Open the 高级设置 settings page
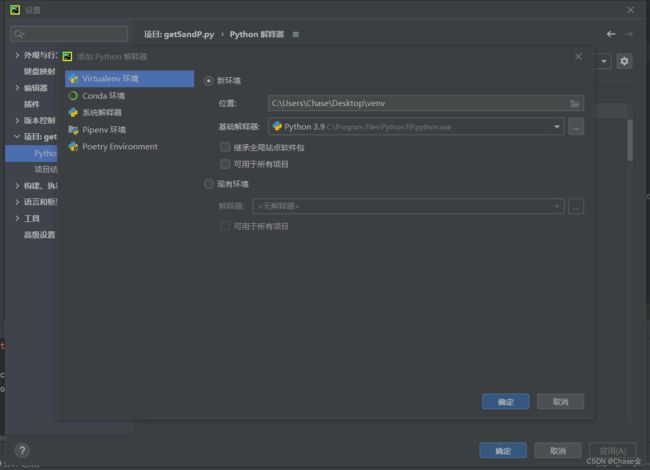Image resolution: width=650 pixels, height=470 pixels. click(39, 235)
